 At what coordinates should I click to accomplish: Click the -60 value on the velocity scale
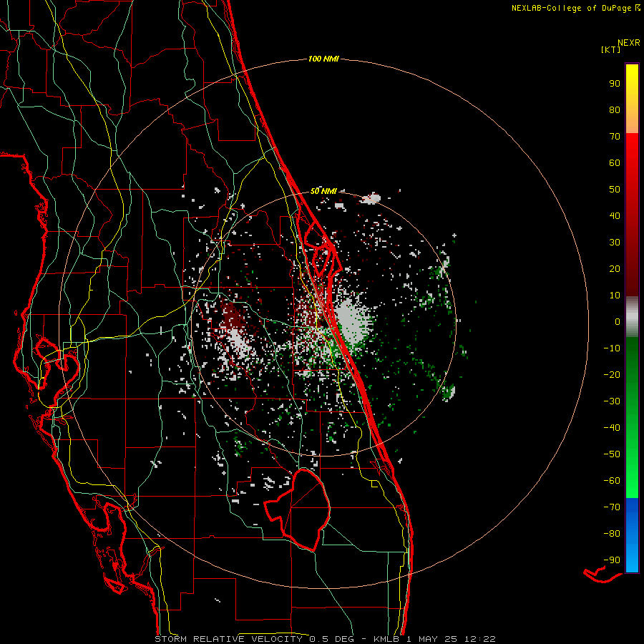click(612, 481)
